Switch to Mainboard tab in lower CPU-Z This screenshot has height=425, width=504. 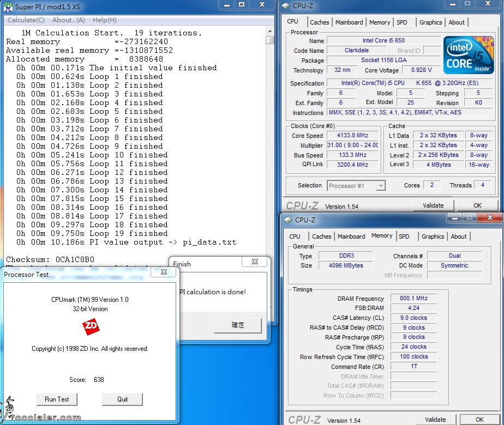coord(351,236)
